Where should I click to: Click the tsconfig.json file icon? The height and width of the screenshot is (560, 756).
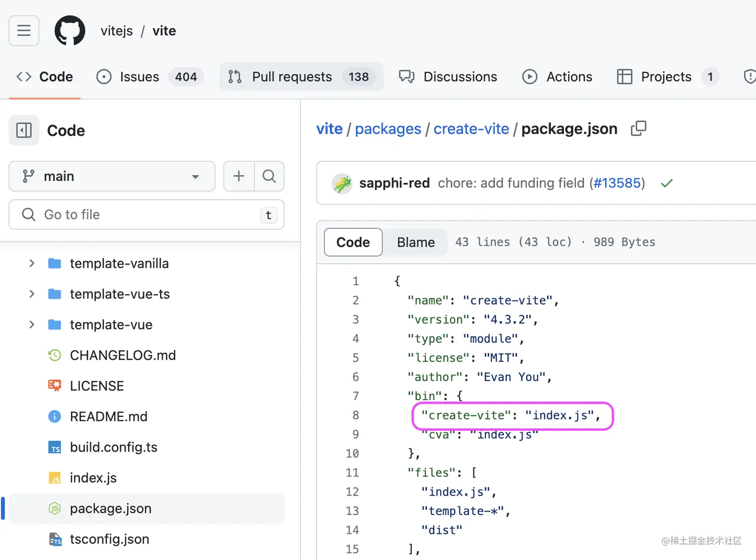(55, 540)
